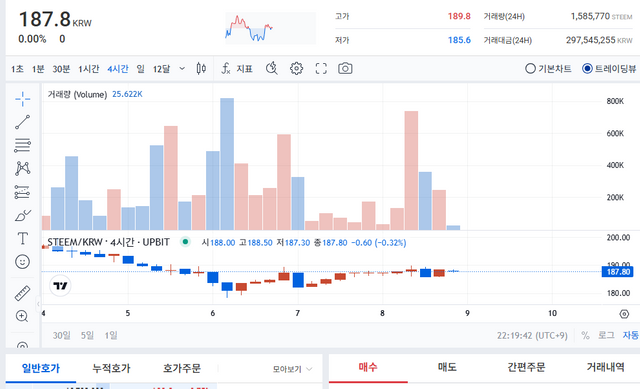Select the brush drawing tool
Image resolution: width=640 pixels, height=389 pixels.
click(22, 215)
